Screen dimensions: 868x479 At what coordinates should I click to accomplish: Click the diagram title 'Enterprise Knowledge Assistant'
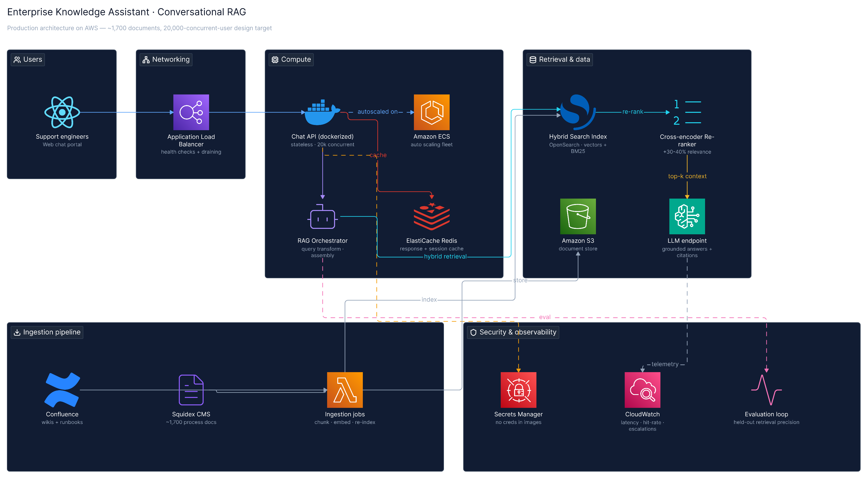pos(78,12)
